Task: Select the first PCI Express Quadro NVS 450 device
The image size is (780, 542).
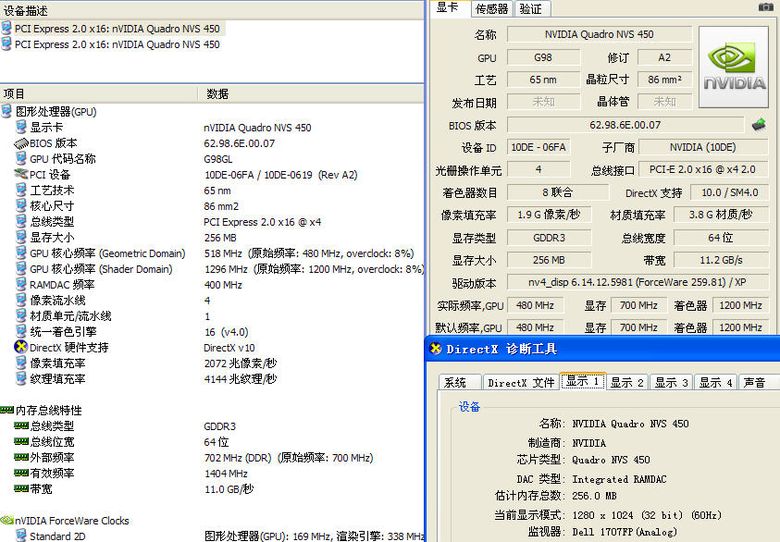Action: coord(117,28)
